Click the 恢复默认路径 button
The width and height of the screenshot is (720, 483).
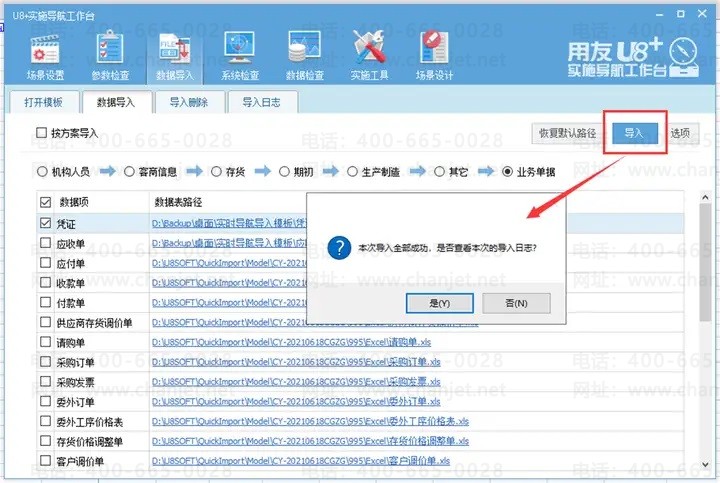[568, 133]
